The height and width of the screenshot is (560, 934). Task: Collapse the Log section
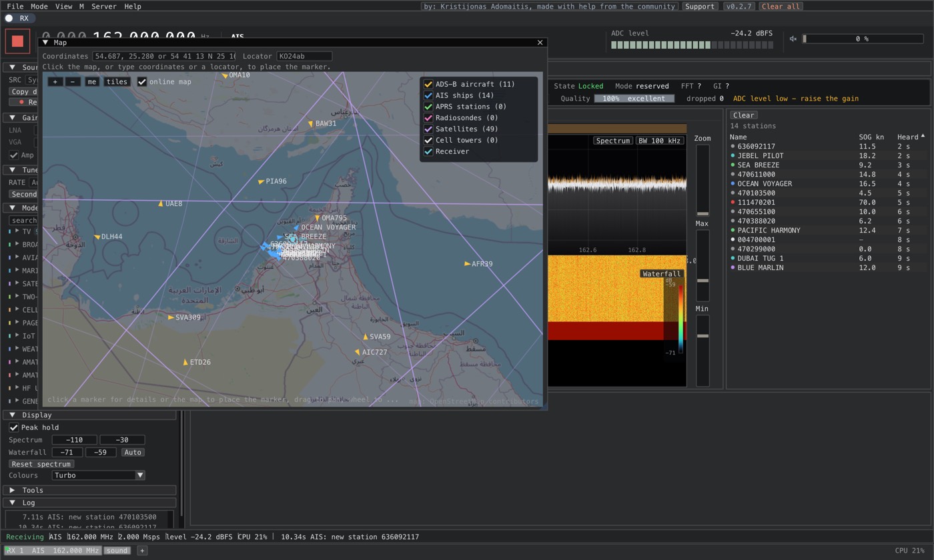coord(12,503)
